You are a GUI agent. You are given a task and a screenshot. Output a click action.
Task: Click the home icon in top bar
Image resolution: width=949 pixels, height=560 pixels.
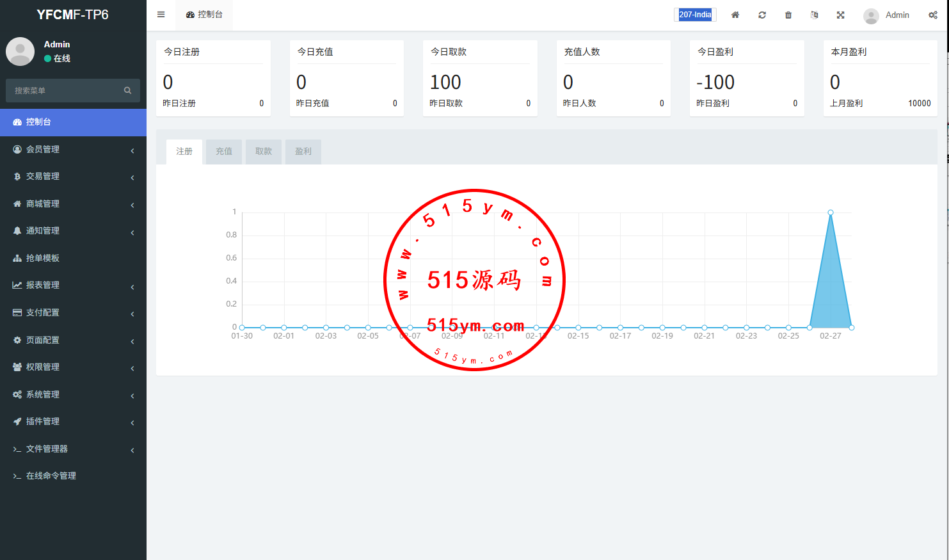click(735, 15)
